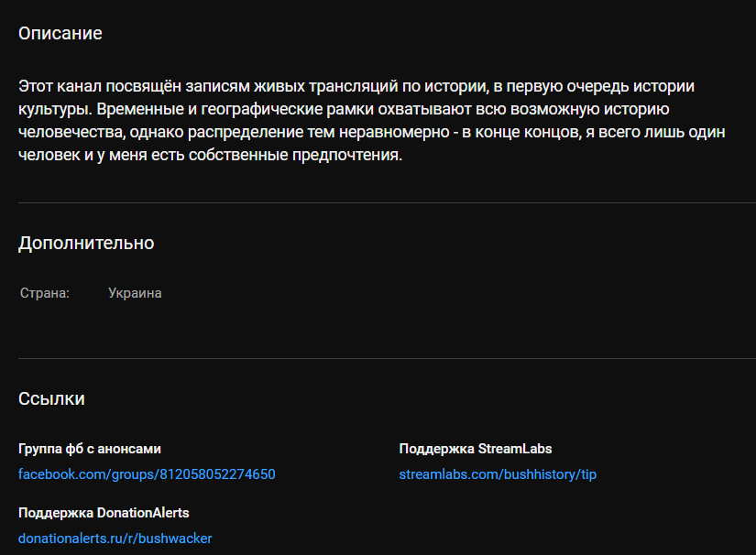Click the 'Описание' section heading
This screenshot has width=756, height=555.
[60, 34]
